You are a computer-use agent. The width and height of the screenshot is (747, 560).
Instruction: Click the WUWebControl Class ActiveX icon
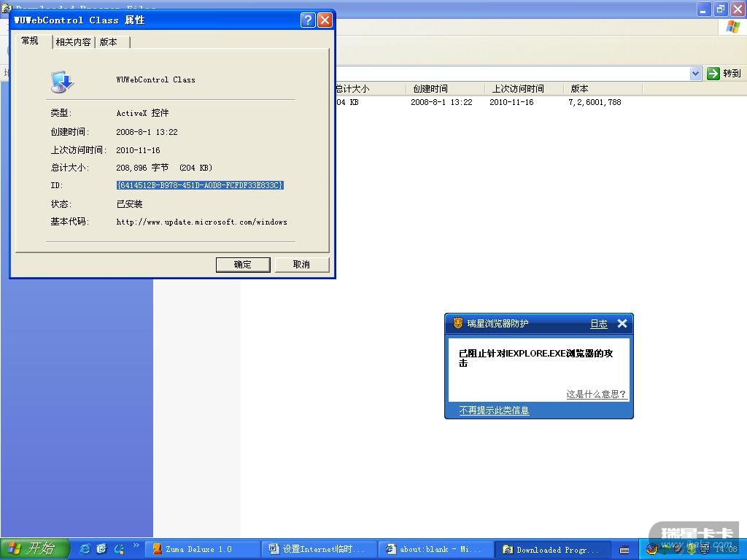62,82
